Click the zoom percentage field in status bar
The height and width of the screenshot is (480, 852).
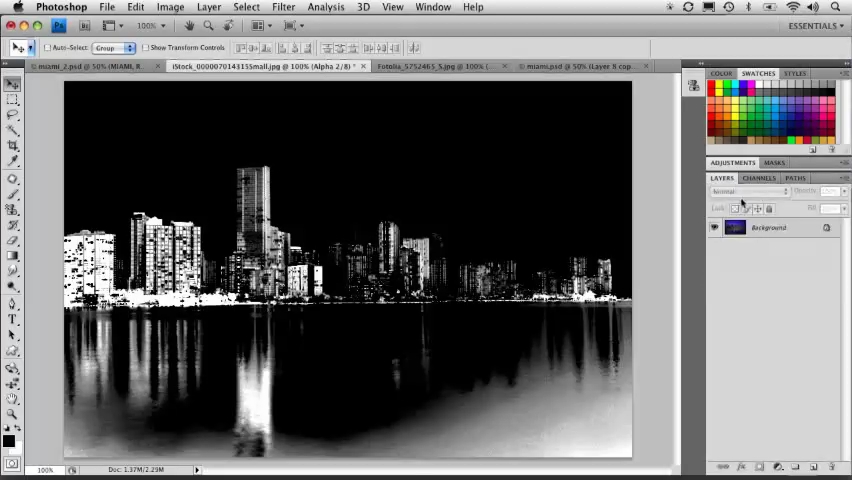pyautogui.click(x=45, y=470)
